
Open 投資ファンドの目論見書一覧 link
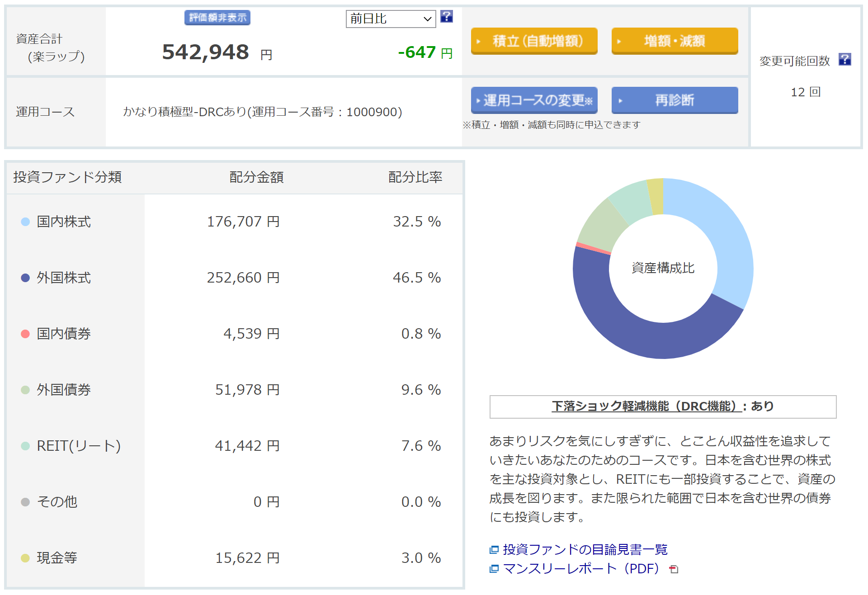tap(585, 550)
